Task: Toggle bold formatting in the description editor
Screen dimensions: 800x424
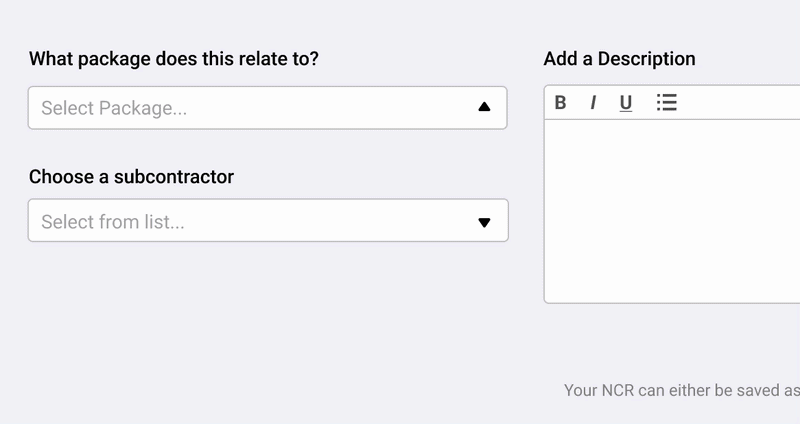Action: point(560,102)
